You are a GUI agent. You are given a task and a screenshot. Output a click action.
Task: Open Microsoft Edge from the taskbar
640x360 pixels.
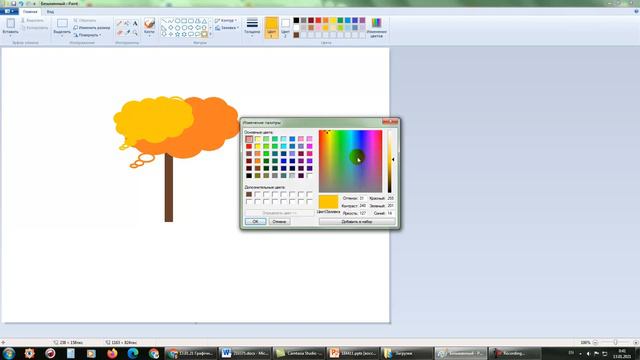coord(133,353)
